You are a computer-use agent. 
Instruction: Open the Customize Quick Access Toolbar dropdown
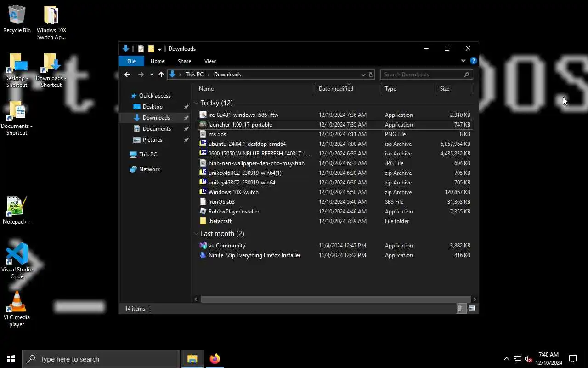click(x=159, y=49)
